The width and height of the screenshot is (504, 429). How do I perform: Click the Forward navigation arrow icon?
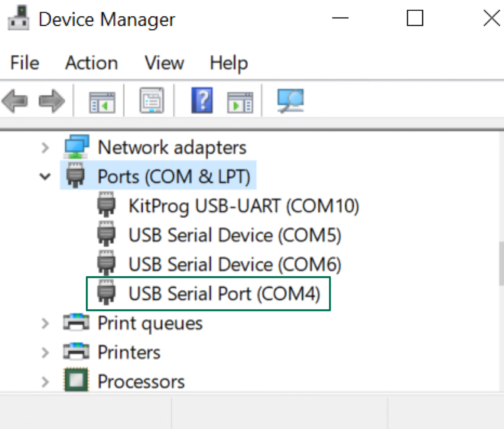tap(52, 100)
